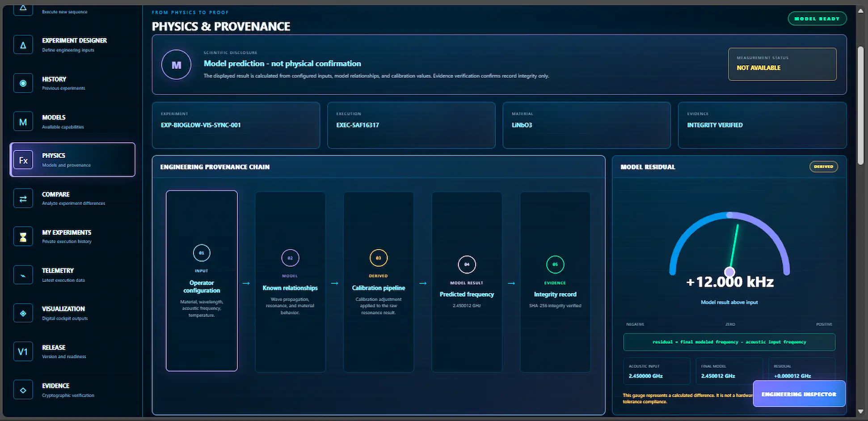Select step 01 Input circle
This screenshot has height=421, width=868.
pyautogui.click(x=202, y=253)
